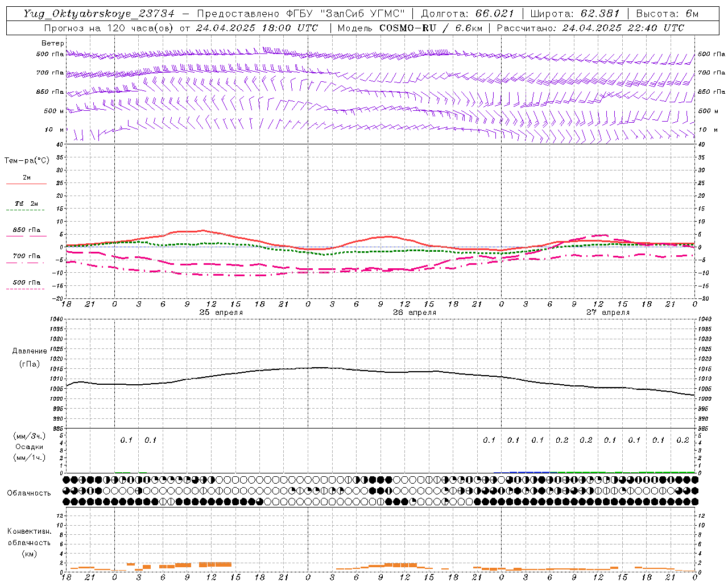The image size is (728, 582).
Task: Click the -20 tick on left temperature axis
Action: point(57,298)
